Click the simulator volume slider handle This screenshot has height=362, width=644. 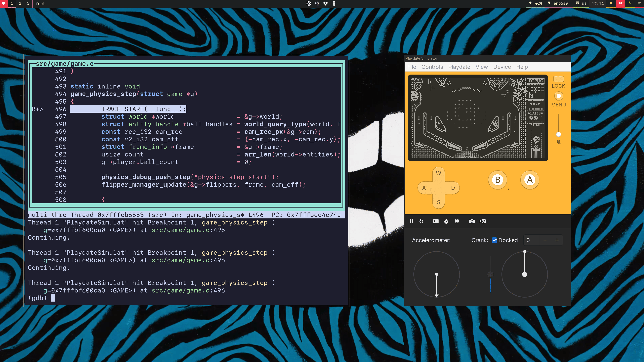[x=558, y=134]
